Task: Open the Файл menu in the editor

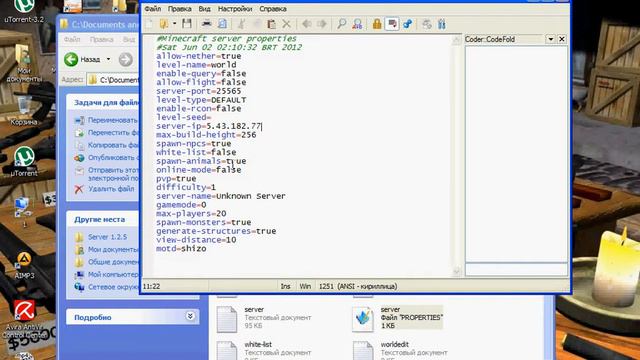Action: coord(152,9)
